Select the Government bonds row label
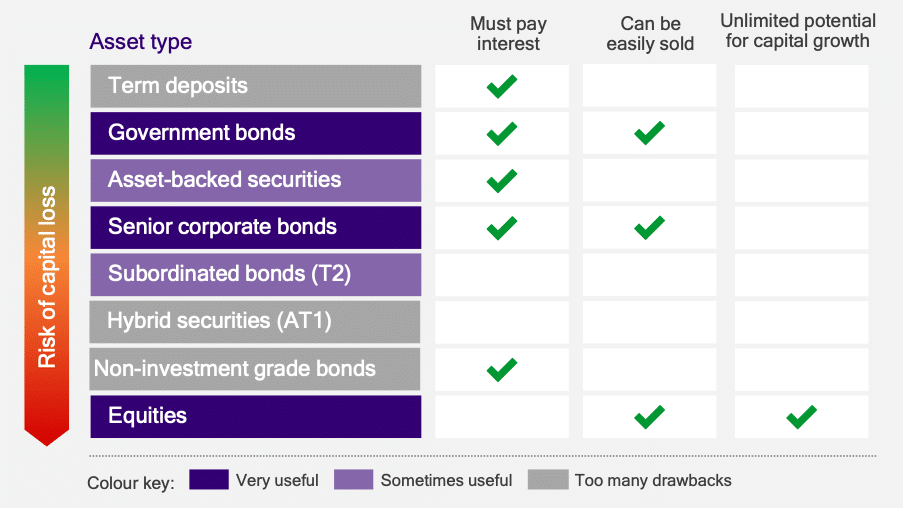903x508 pixels. (x=256, y=133)
